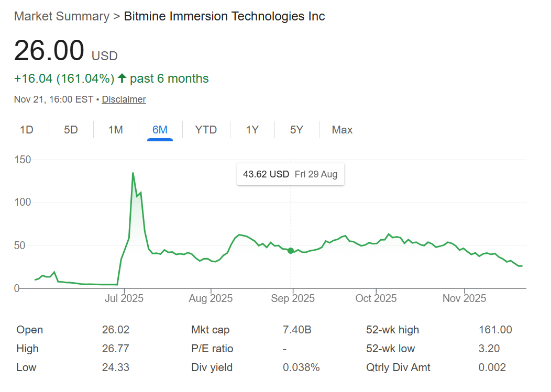This screenshot has width=551, height=392.
Task: Click the tooltip showing 43.62 USD
Action: pyautogui.click(x=290, y=174)
